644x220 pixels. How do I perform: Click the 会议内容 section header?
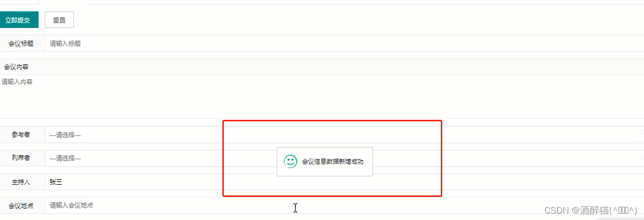[x=16, y=67]
